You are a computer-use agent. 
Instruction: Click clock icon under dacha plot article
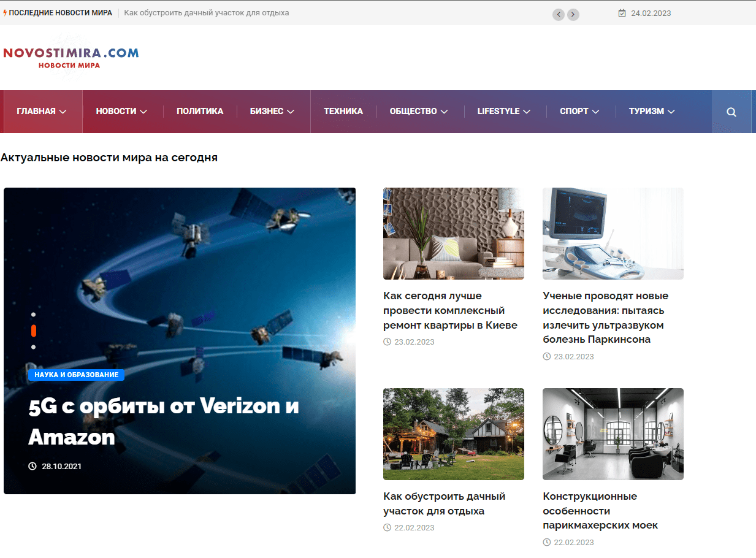click(x=387, y=527)
